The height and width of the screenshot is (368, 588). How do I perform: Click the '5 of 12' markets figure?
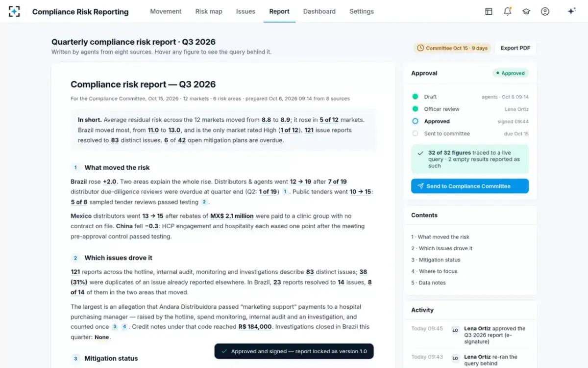pos(328,120)
